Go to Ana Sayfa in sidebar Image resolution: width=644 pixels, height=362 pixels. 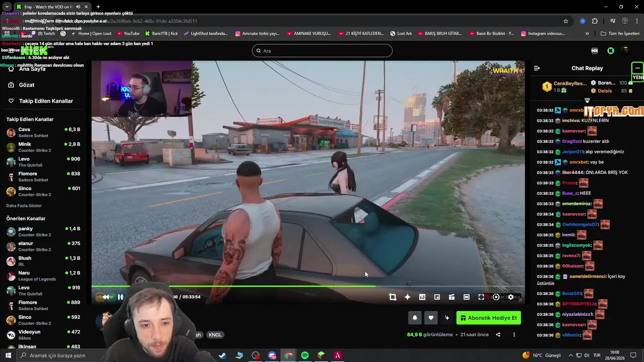click(32, 69)
